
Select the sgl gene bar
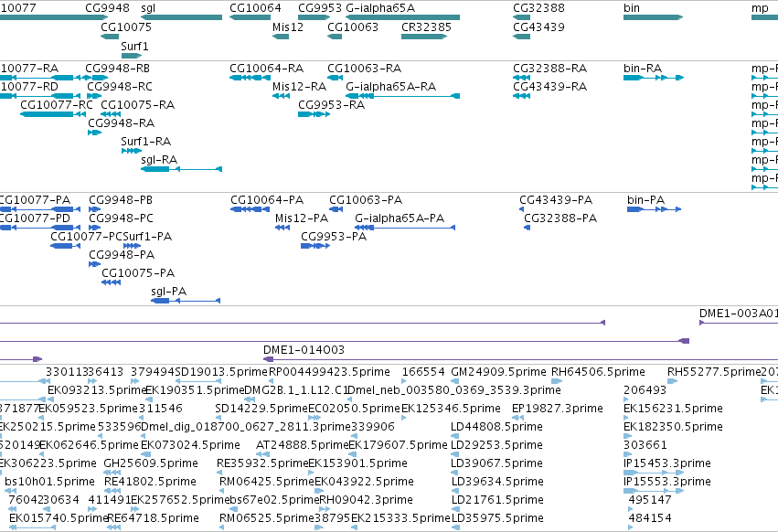click(x=182, y=17)
